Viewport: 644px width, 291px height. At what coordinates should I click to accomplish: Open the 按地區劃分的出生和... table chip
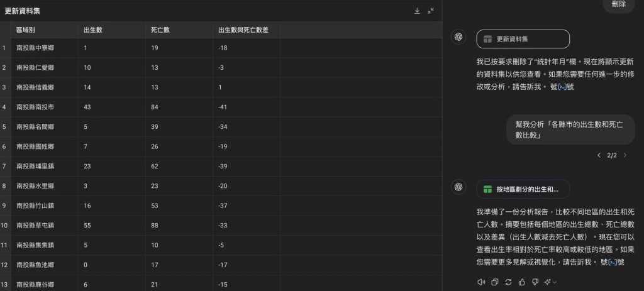coord(523,189)
